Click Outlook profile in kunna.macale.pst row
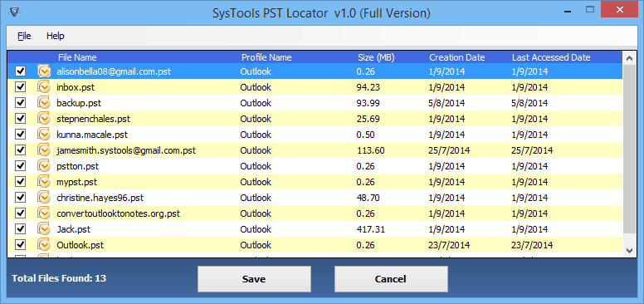 tap(256, 135)
